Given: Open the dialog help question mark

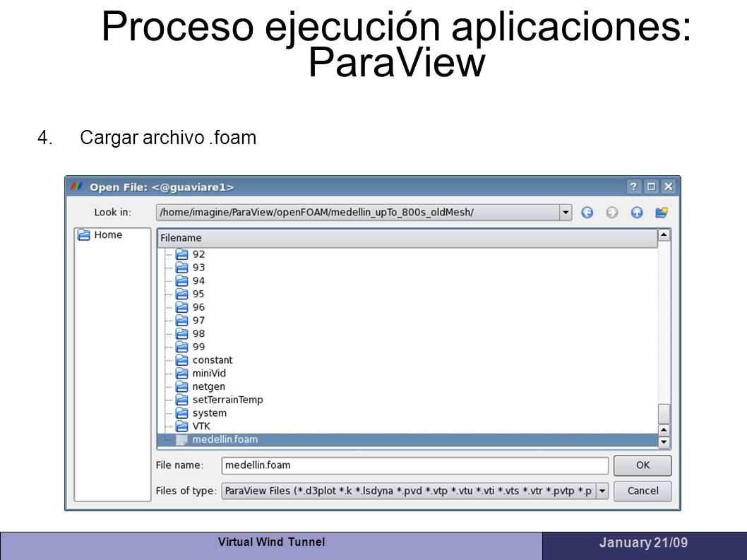Looking at the screenshot, I should pos(633,187).
